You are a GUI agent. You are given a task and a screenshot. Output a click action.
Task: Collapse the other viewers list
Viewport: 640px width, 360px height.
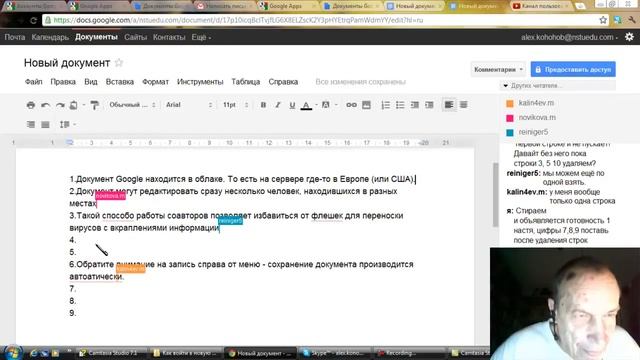pos(506,86)
